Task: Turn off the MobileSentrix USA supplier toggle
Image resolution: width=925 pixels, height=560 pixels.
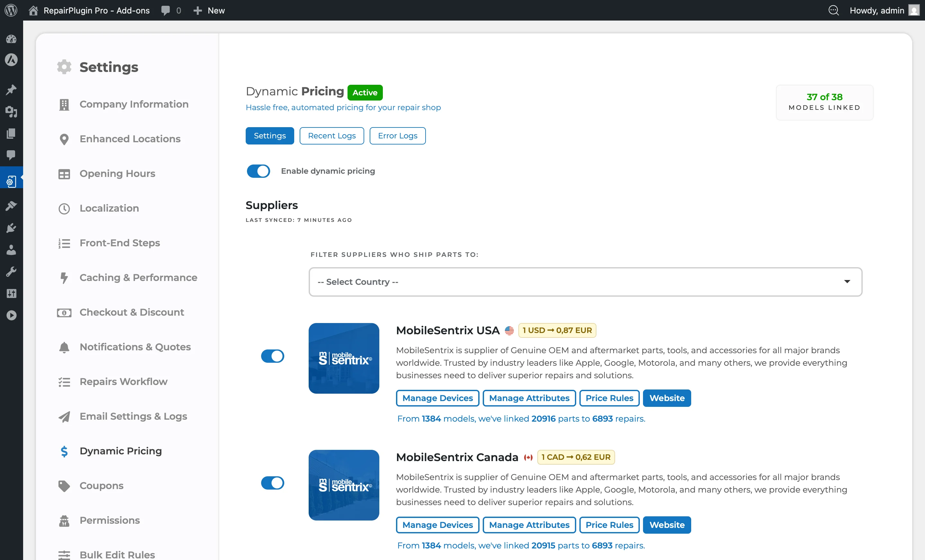Action: pos(273,356)
